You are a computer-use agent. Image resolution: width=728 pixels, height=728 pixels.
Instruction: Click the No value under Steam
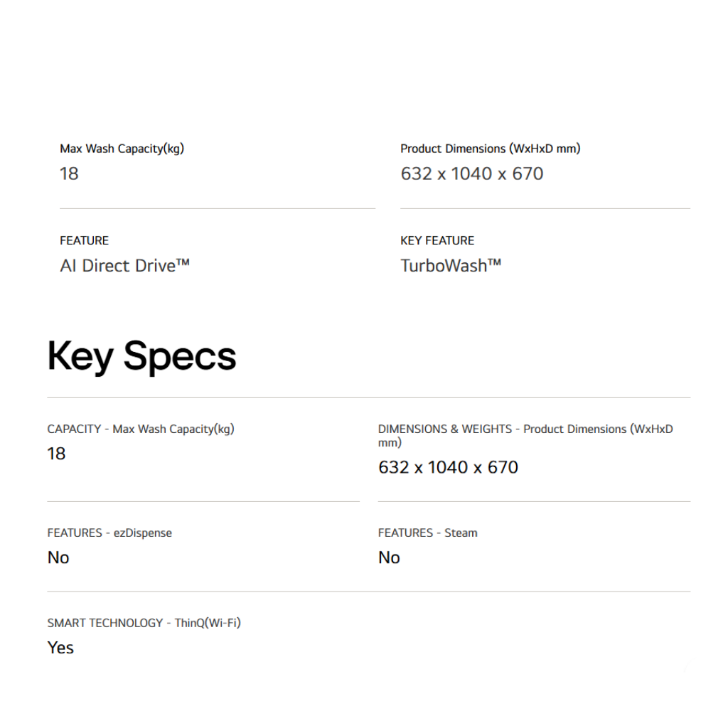[x=389, y=557]
